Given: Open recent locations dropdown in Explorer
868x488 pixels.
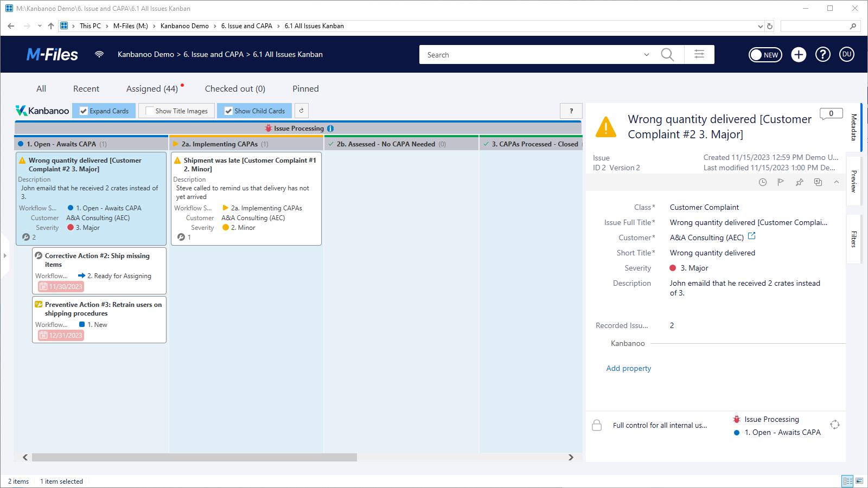Looking at the screenshot, I should coord(40,25).
